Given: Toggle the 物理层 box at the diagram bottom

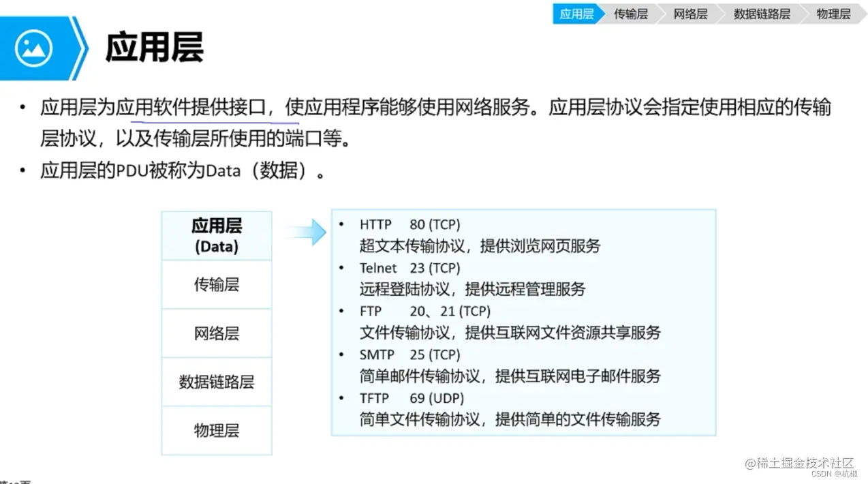Looking at the screenshot, I should (216, 430).
